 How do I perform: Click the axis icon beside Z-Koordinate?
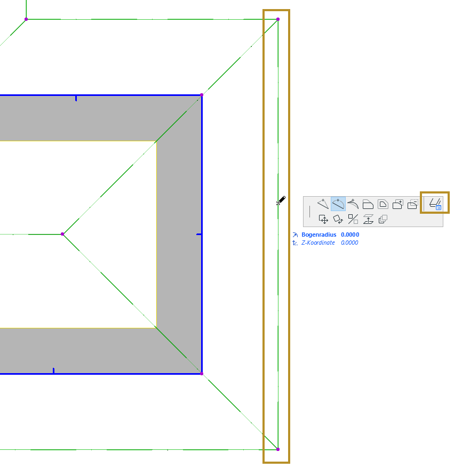[294, 243]
